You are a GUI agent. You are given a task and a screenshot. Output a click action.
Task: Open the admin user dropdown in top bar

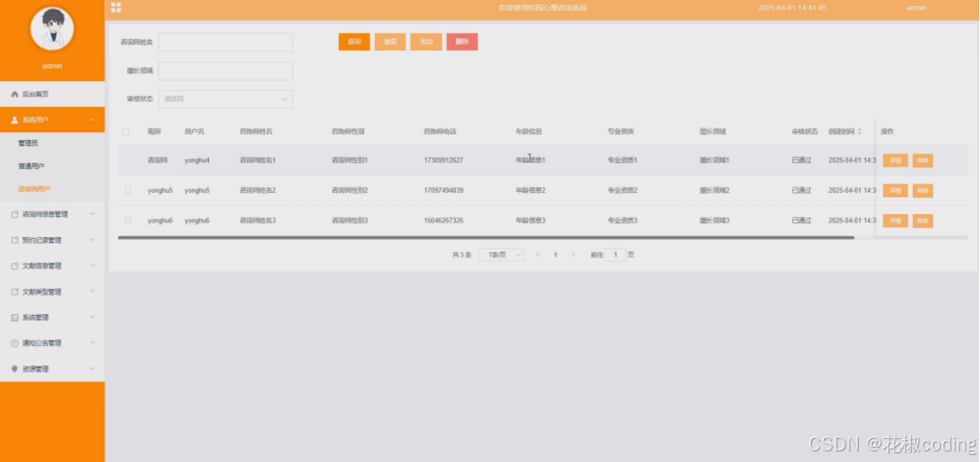pos(919,8)
